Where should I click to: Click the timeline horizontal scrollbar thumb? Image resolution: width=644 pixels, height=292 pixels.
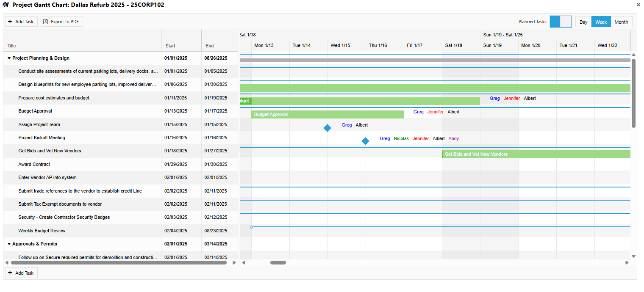[278, 263]
